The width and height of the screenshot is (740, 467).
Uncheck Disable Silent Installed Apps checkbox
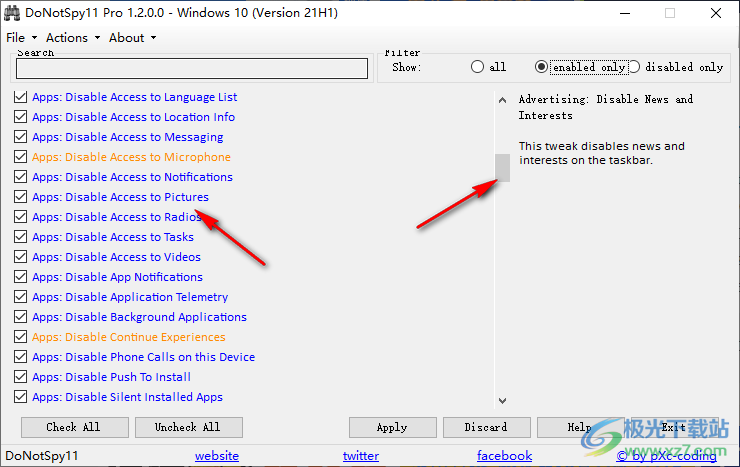tap(20, 397)
